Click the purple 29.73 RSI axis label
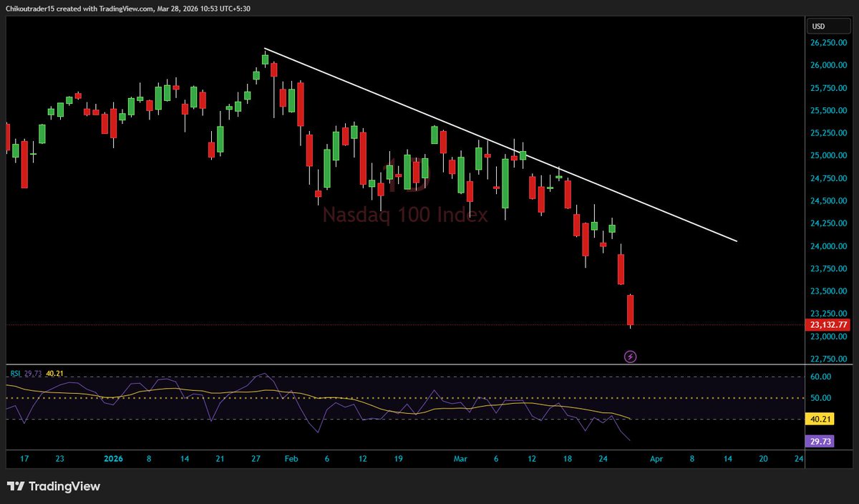859x504 pixels. (x=819, y=442)
